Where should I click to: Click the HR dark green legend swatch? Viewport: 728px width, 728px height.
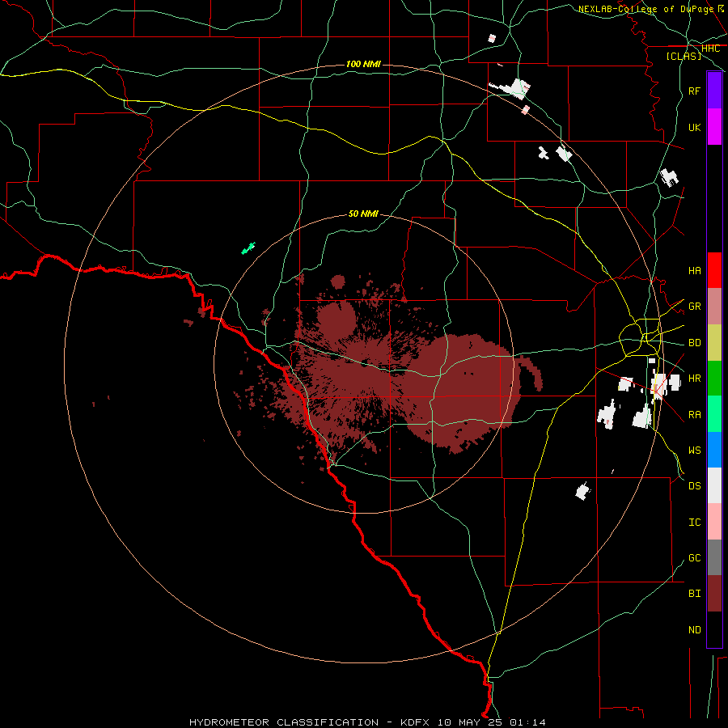point(714,378)
